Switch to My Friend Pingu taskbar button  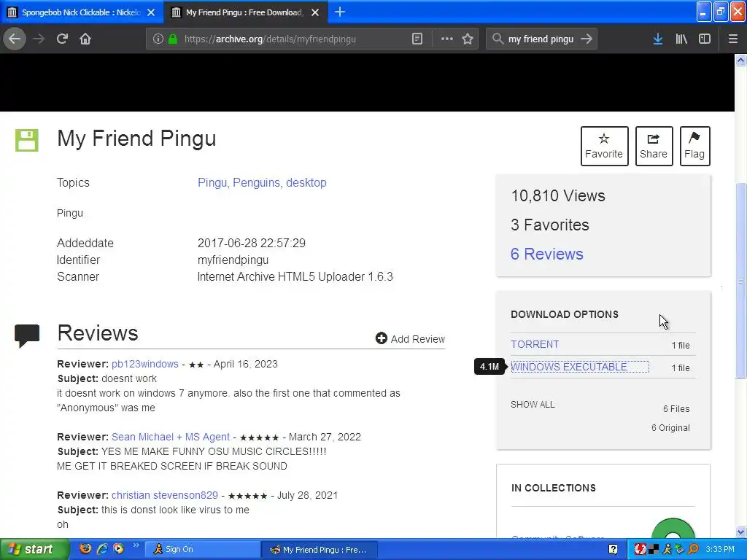(x=320, y=550)
